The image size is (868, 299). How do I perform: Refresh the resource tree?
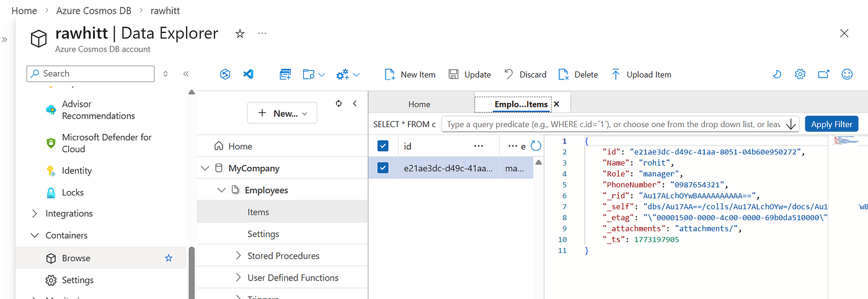(339, 104)
